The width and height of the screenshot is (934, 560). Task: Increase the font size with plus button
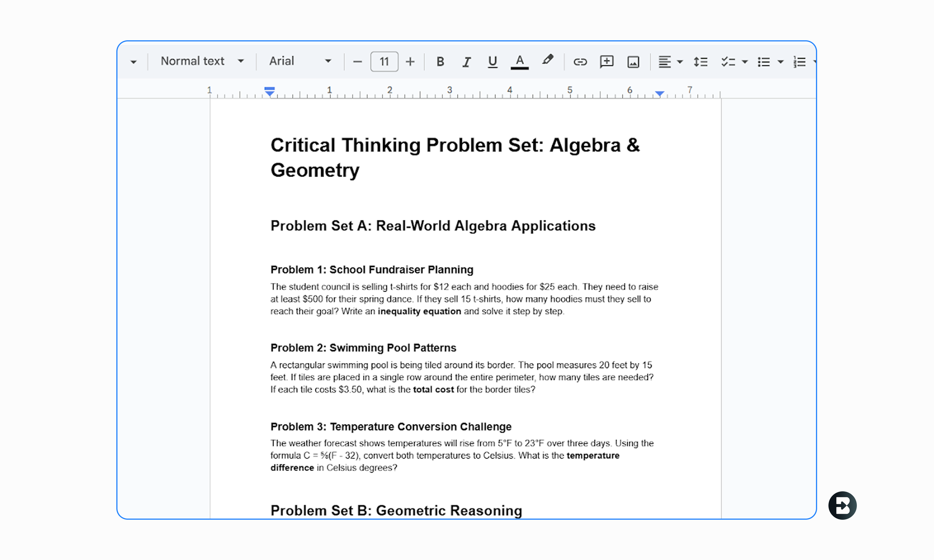410,62
